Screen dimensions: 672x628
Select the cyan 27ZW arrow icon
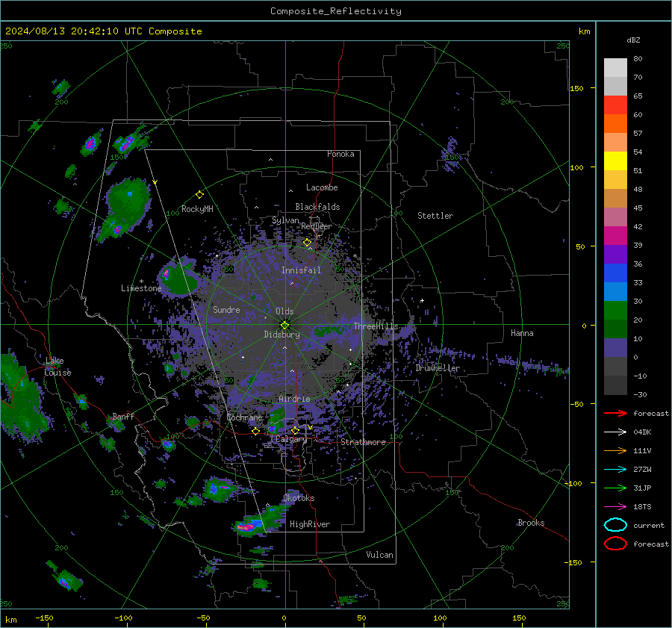pyautogui.click(x=615, y=470)
